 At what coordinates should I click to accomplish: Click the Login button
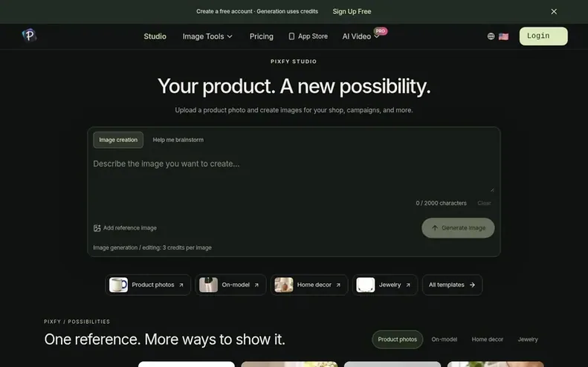pos(543,36)
